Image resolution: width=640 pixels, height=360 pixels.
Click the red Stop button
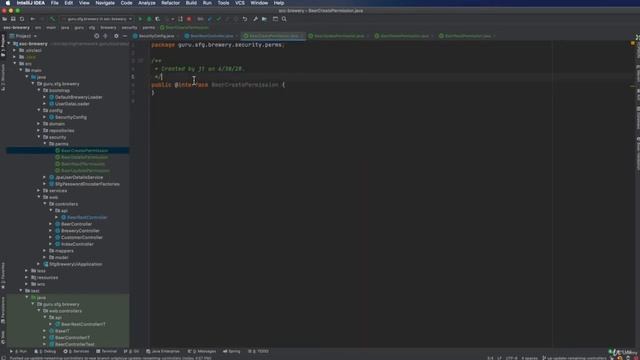pyautogui.click(x=189, y=19)
